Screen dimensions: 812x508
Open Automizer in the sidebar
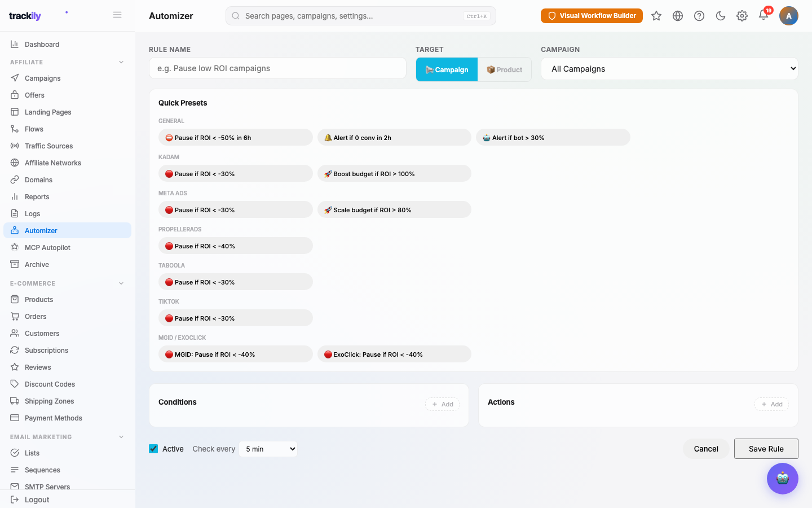click(x=67, y=230)
